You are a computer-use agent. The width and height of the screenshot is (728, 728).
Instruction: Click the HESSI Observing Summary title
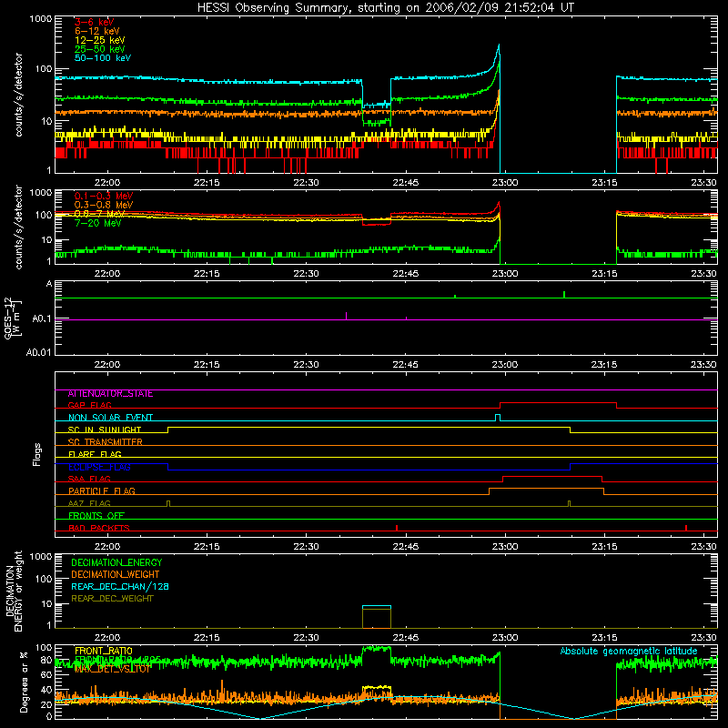(385, 8)
